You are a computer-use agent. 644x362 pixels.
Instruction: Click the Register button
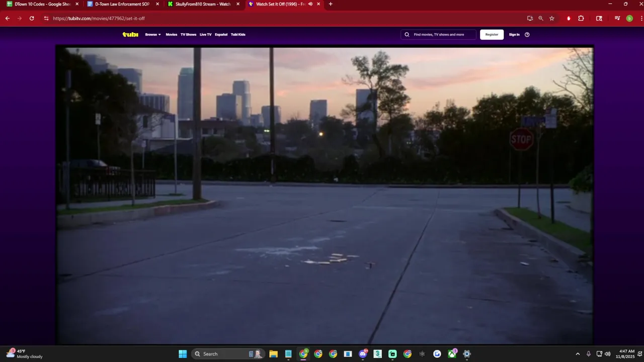492,35
